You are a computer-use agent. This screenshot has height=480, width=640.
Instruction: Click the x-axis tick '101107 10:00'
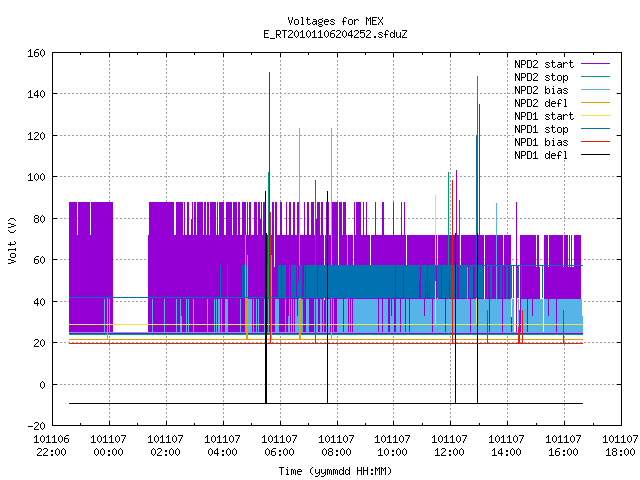click(x=392, y=446)
